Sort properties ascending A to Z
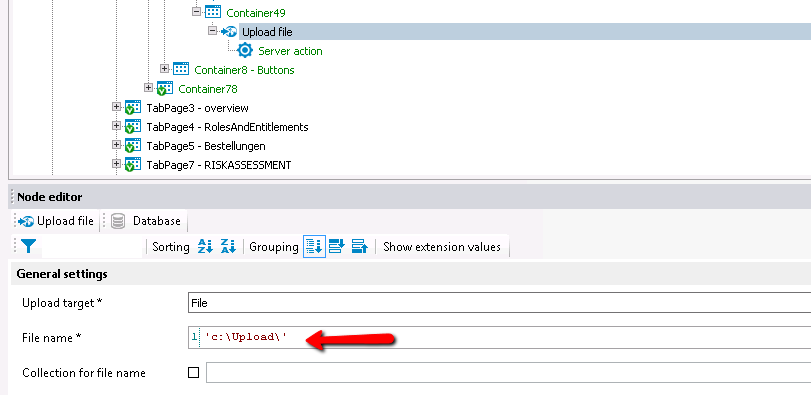The image size is (811, 395). pos(205,247)
